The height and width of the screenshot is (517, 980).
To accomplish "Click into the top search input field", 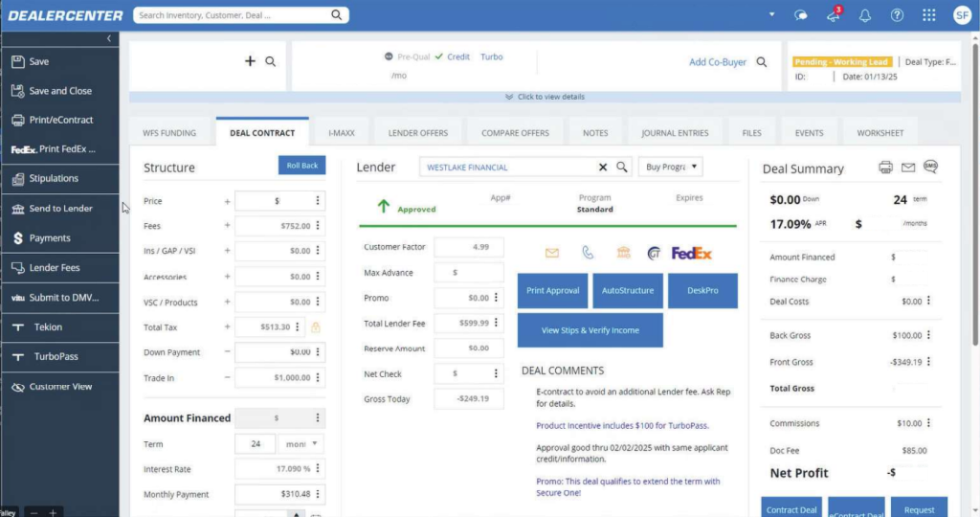I will (x=233, y=15).
